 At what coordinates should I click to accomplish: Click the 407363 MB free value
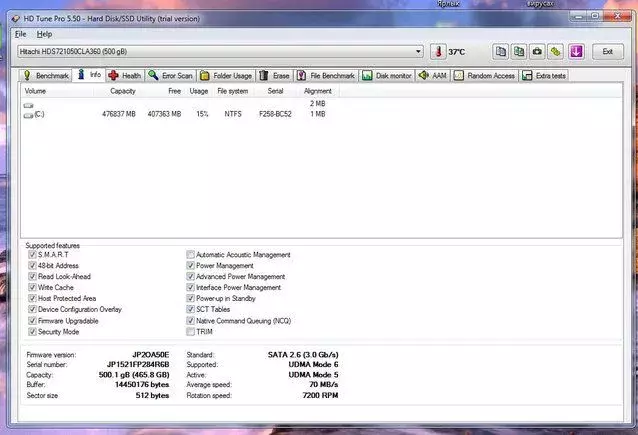(x=164, y=114)
